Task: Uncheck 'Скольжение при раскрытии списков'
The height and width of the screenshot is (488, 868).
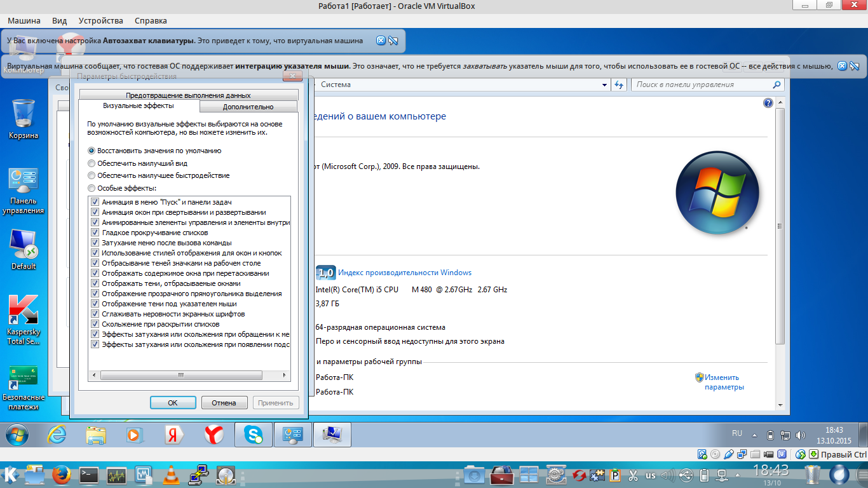Action: pyautogui.click(x=95, y=324)
